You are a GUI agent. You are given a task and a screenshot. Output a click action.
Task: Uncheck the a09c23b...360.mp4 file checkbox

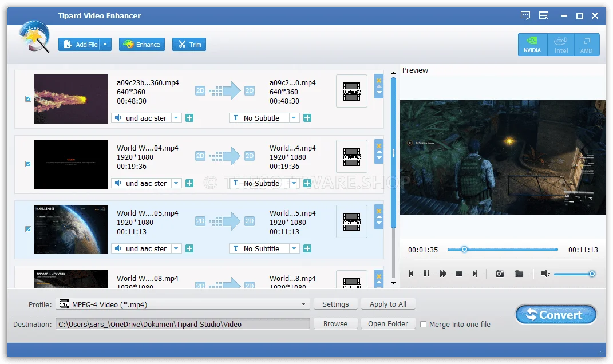tap(28, 99)
